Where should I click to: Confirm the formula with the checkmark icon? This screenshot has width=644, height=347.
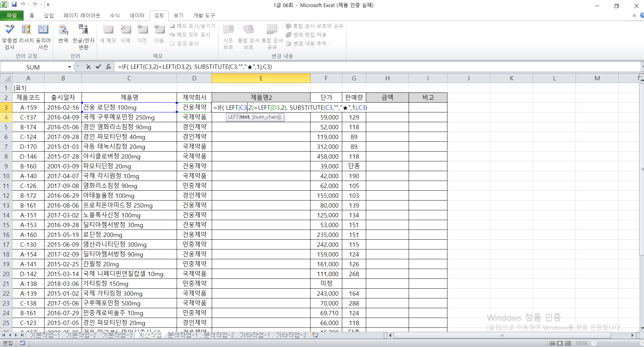click(x=98, y=67)
